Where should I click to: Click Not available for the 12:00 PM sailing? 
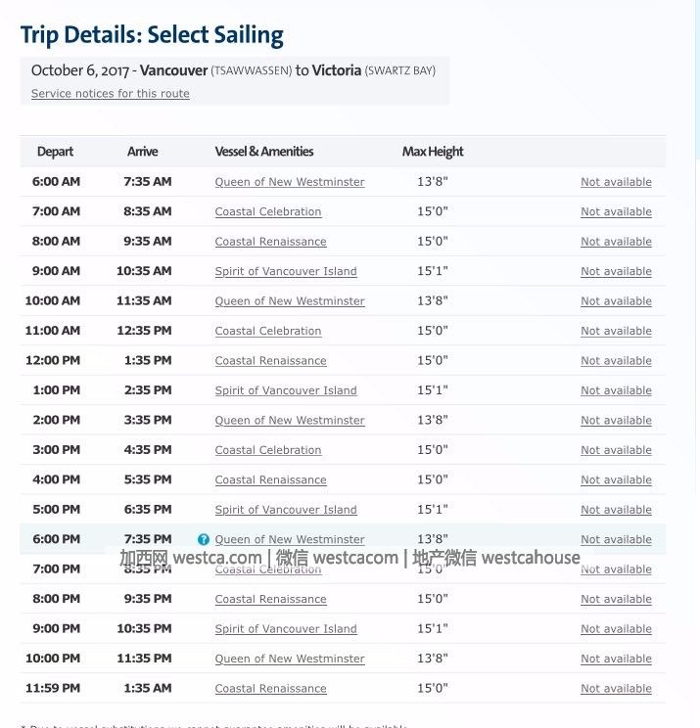pos(616,361)
